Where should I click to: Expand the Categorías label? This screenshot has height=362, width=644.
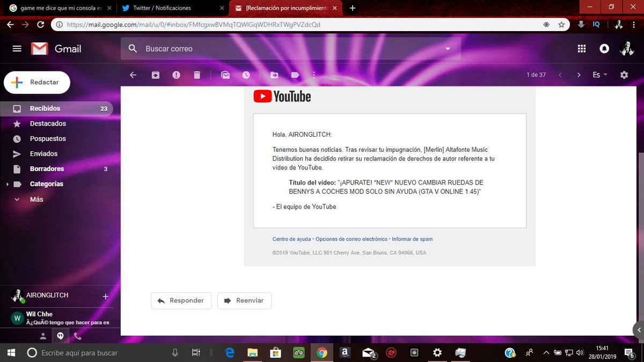pyautogui.click(x=7, y=184)
